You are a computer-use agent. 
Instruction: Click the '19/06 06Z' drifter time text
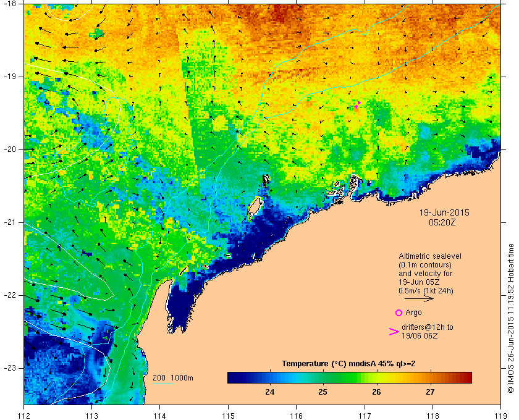[420, 336]
